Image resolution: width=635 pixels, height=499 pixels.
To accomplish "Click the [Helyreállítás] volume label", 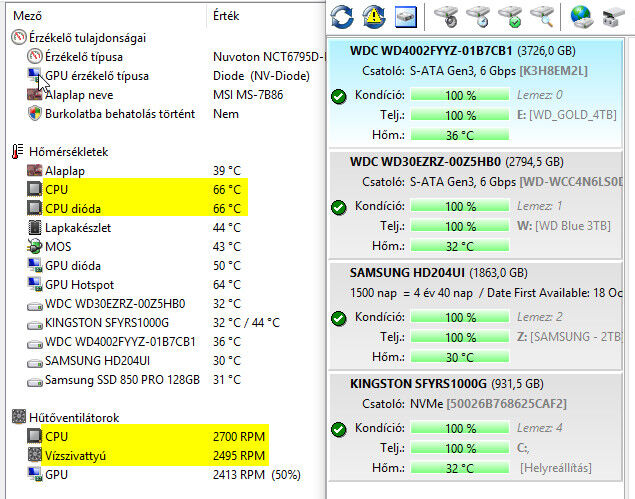I will point(556,468).
